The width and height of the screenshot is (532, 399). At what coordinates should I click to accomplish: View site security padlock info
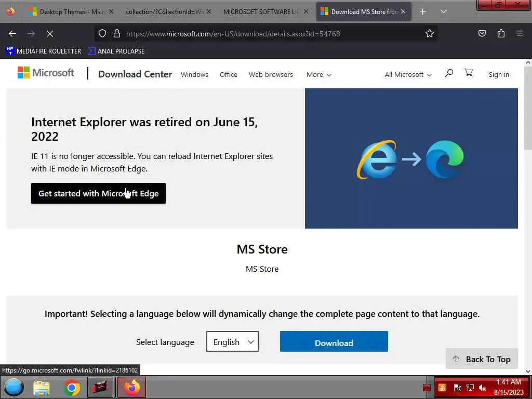[117, 34]
